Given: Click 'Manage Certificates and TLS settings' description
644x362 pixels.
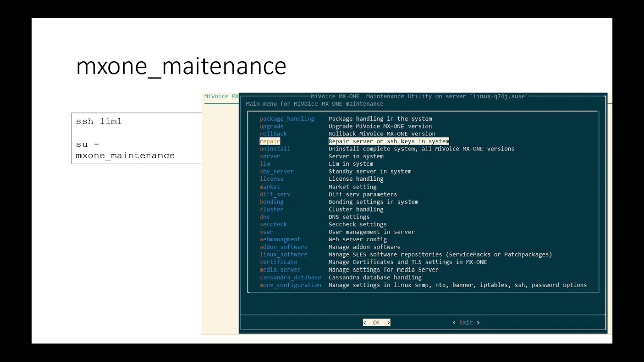Looking at the screenshot, I should (408, 262).
